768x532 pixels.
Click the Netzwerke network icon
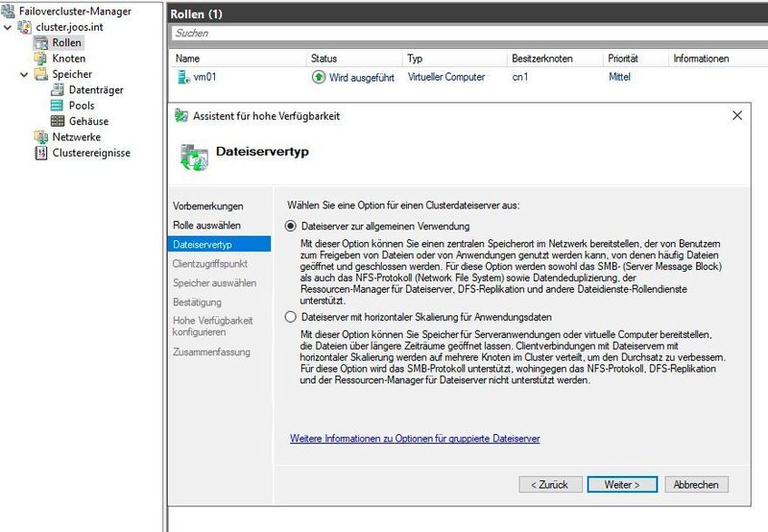point(40,136)
